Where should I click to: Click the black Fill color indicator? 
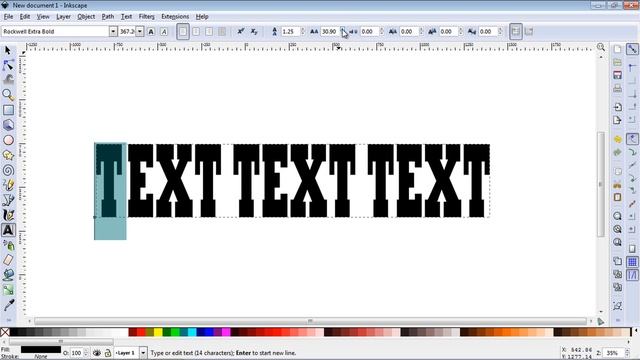pos(41,350)
